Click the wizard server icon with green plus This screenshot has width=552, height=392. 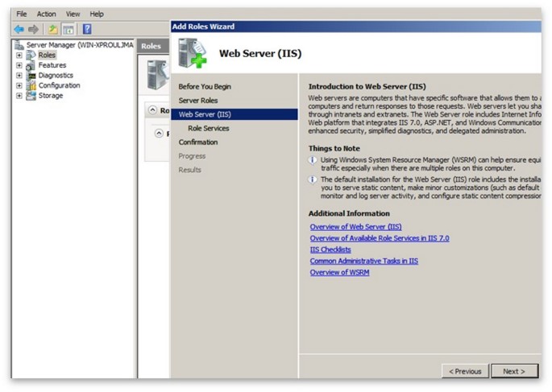[193, 53]
